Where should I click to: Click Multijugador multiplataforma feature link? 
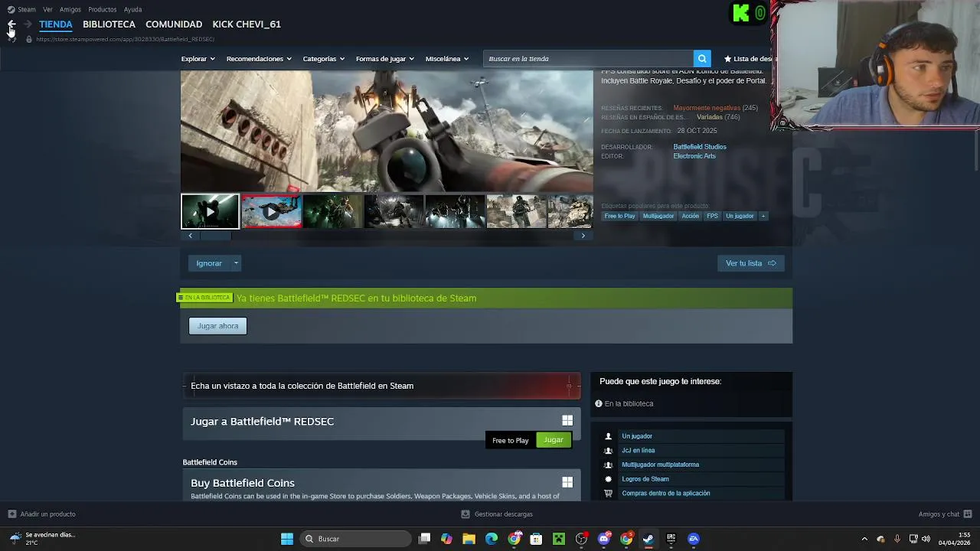(x=660, y=465)
